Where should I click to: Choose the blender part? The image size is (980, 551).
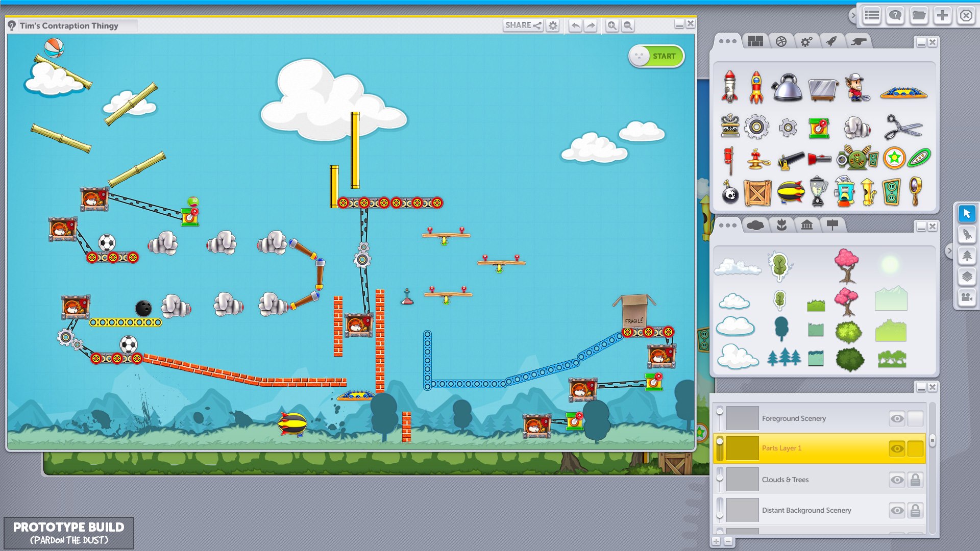coord(818,191)
